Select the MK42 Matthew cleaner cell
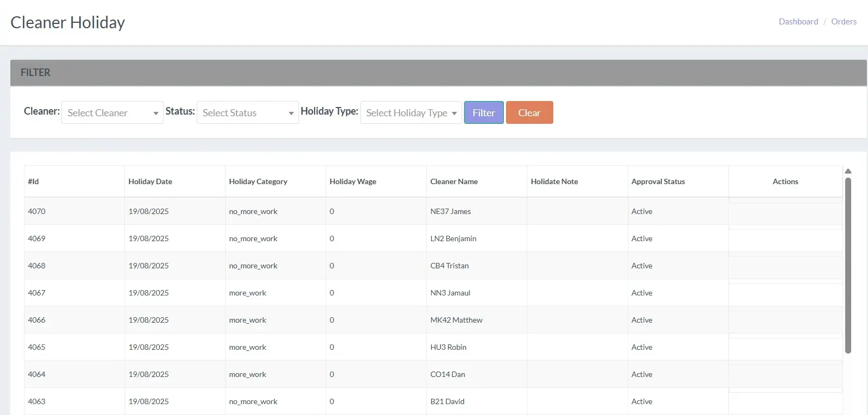This screenshot has height=415, width=868. 456,320
